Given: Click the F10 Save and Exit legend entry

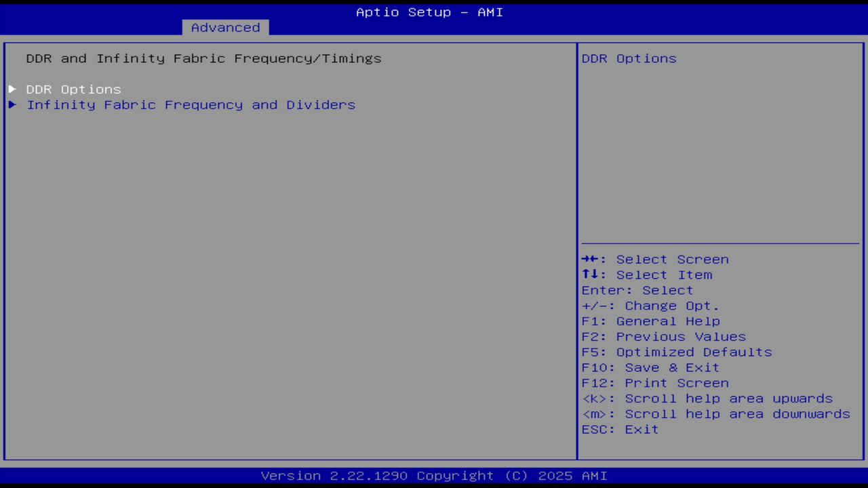Looking at the screenshot, I should (x=650, y=367).
